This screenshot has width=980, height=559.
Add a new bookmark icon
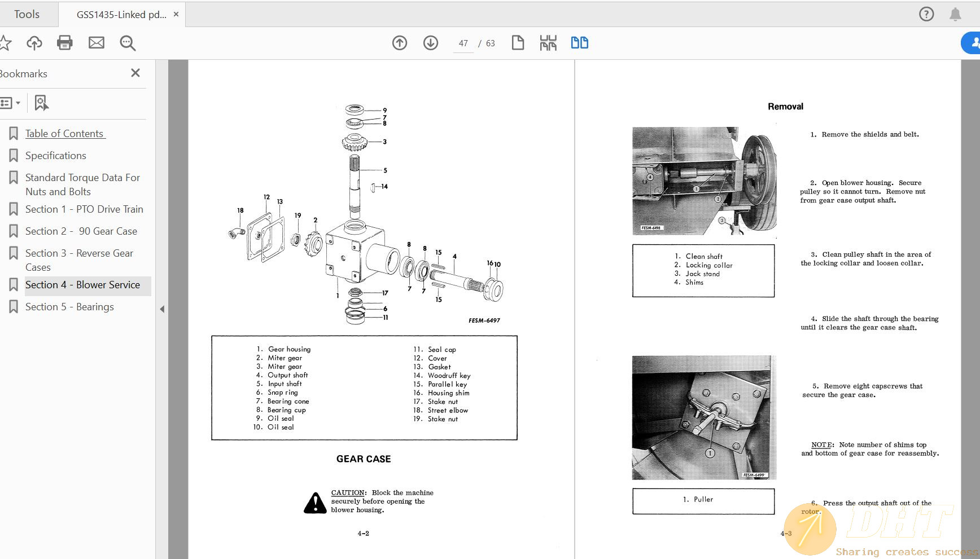[x=42, y=103]
